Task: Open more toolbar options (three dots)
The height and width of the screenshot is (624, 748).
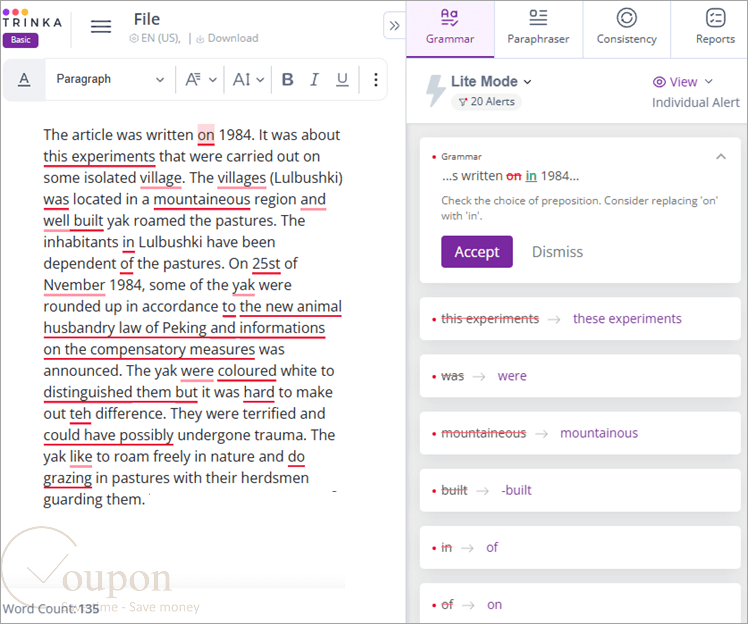Action: [x=376, y=79]
